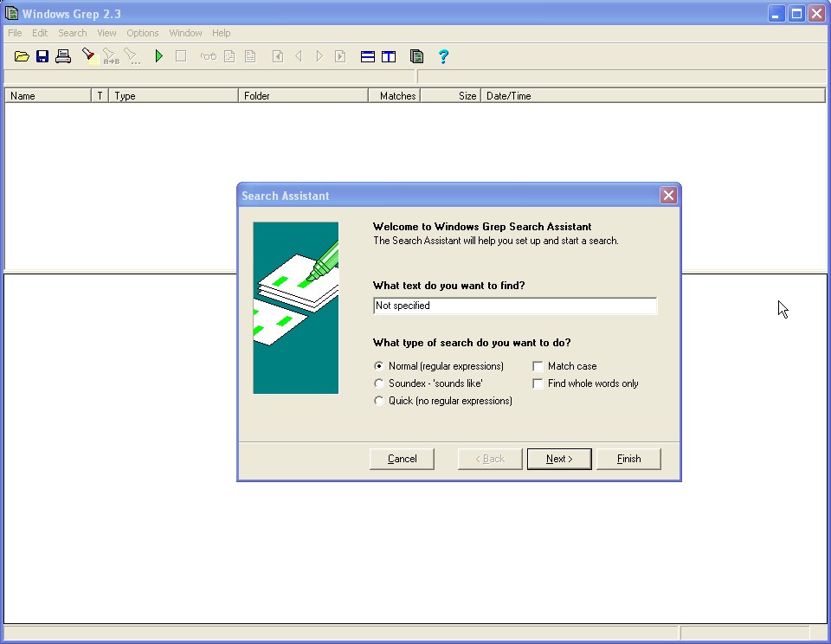The width and height of the screenshot is (831, 644).
Task: Click the Print toolbar icon
Action: (x=63, y=56)
